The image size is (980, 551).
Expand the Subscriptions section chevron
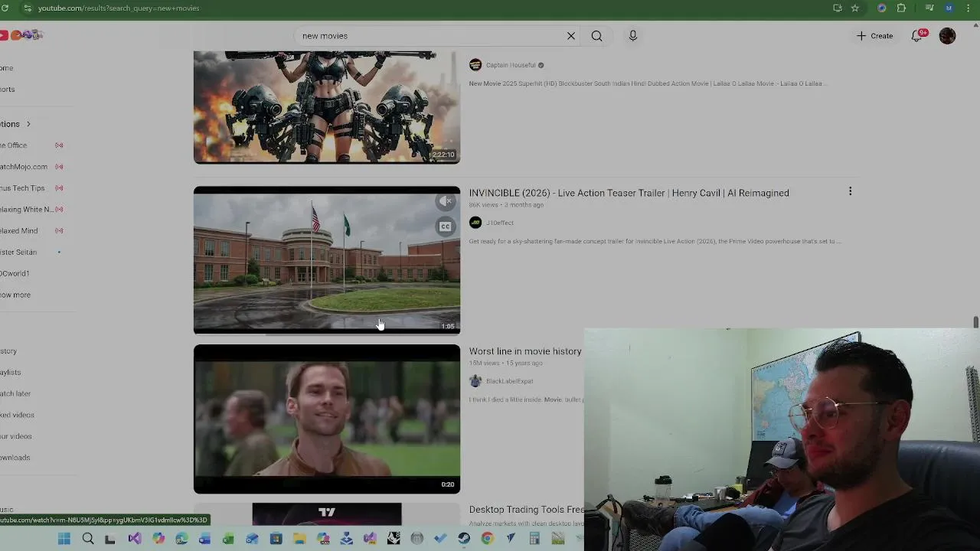(28, 124)
